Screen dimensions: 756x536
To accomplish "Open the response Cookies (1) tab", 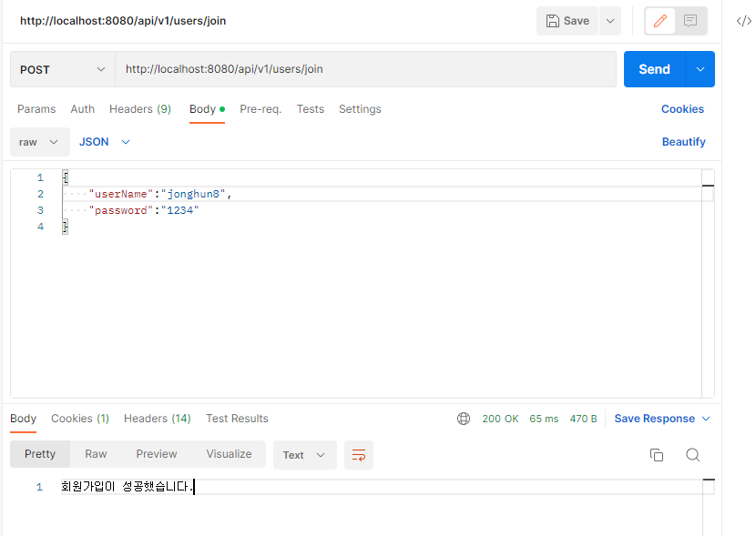I will [80, 419].
